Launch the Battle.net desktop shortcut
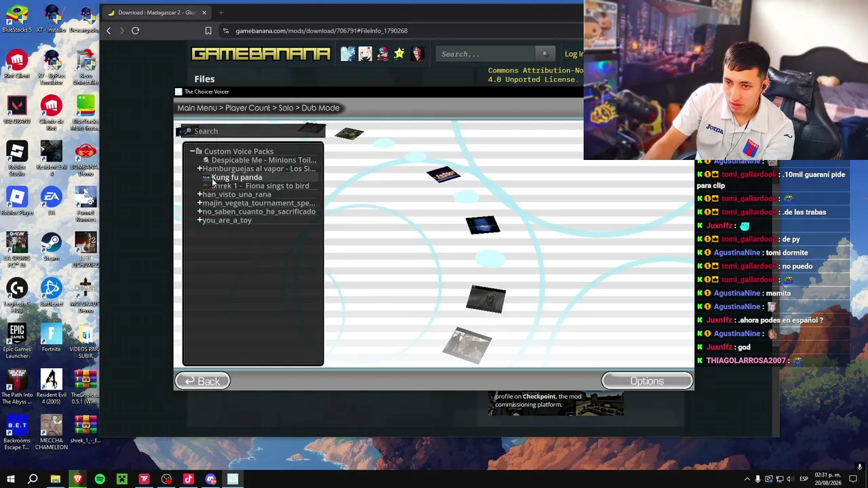Viewport: 868px width, 488px height. coord(51,292)
